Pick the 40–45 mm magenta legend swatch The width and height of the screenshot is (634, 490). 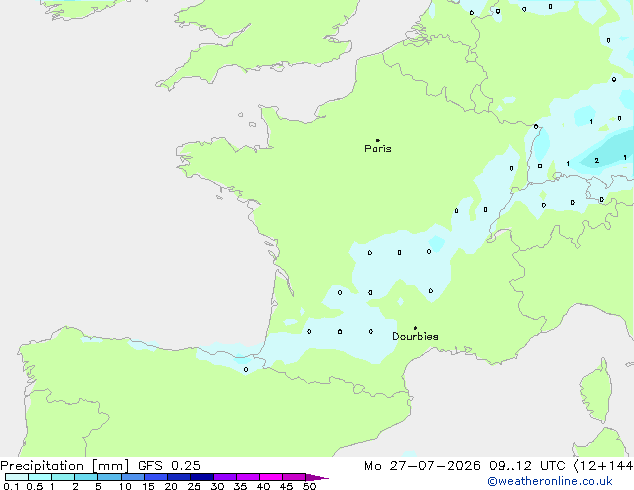[271, 477]
